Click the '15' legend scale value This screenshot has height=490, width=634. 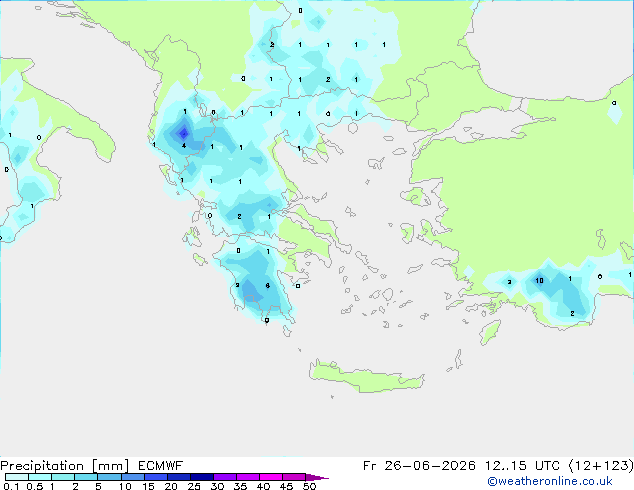148,486
